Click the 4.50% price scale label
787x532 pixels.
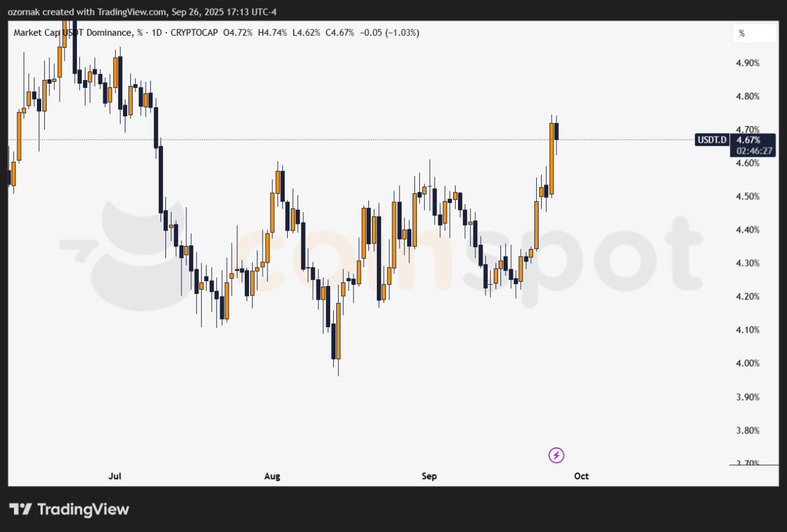[x=748, y=196]
